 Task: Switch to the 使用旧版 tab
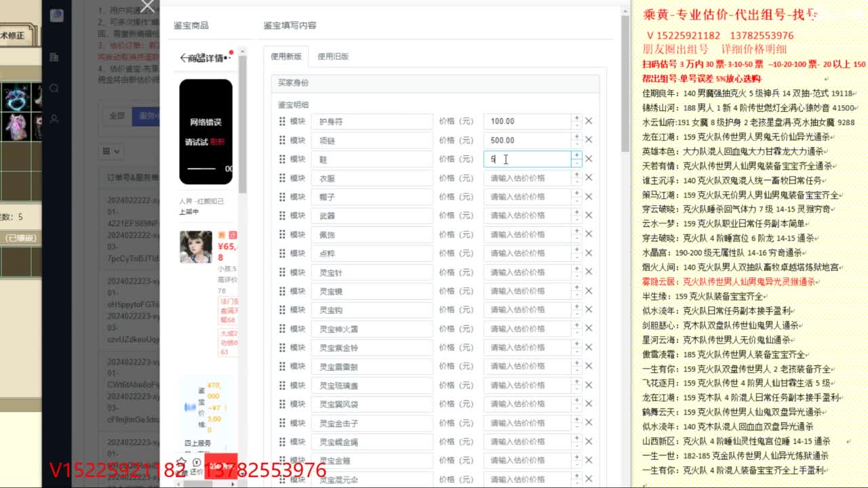tap(333, 56)
